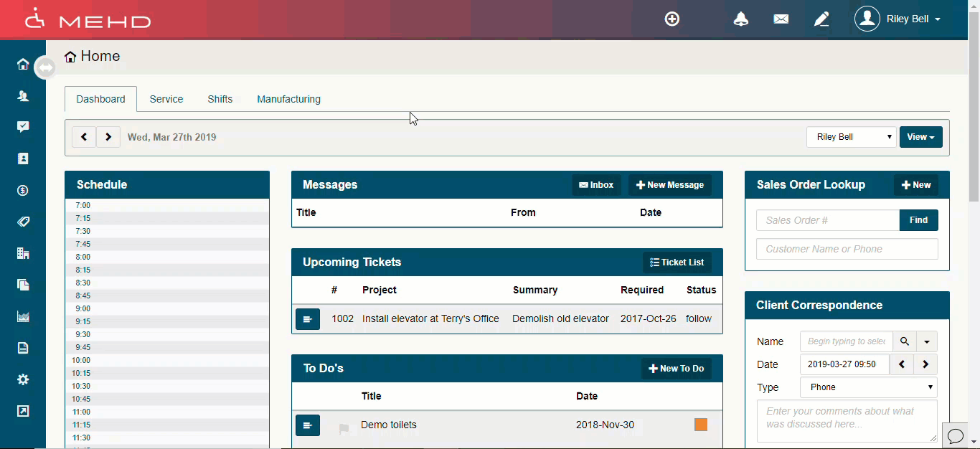Screen dimensions: 980x449
Task: Click the New Message button
Action: click(x=670, y=185)
